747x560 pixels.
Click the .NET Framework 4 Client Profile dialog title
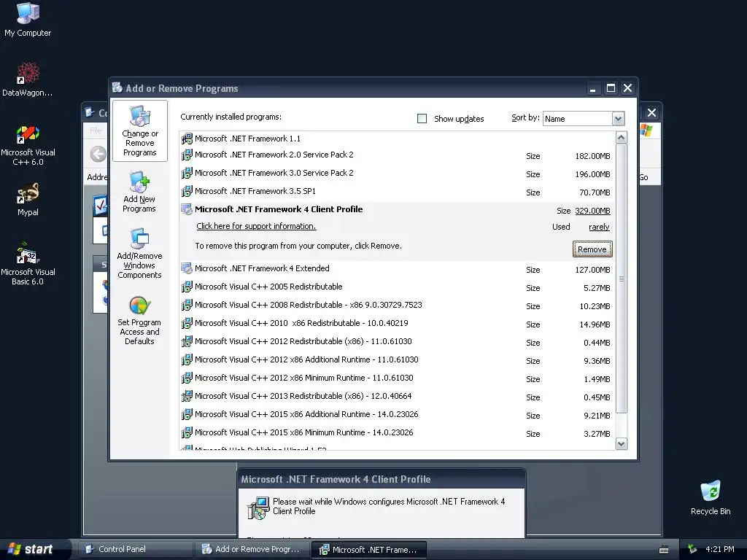[x=336, y=479]
